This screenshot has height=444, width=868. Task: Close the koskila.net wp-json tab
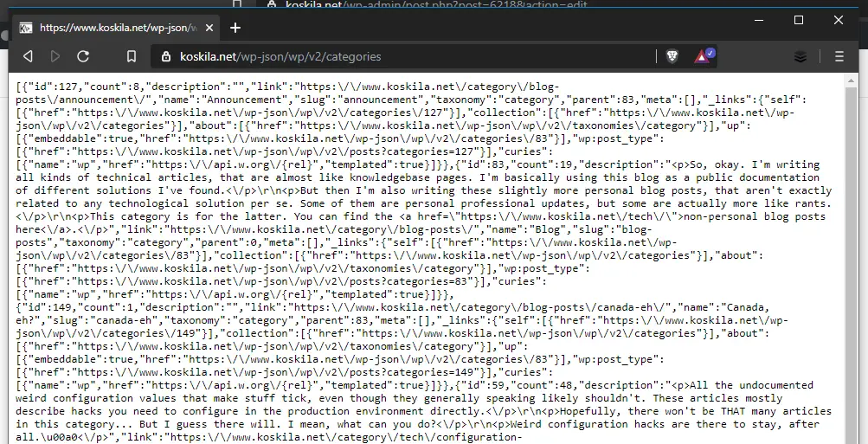tap(210, 28)
